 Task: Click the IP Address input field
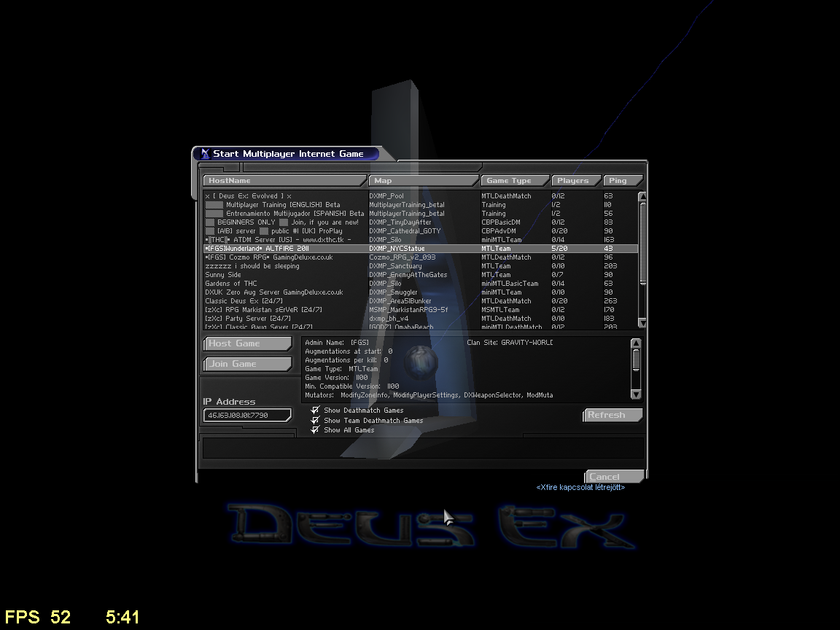point(247,416)
